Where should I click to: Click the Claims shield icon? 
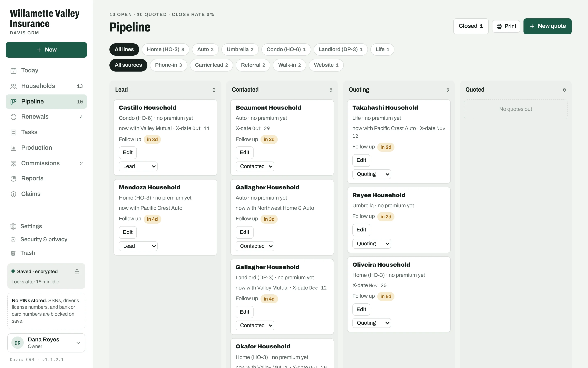click(x=13, y=194)
